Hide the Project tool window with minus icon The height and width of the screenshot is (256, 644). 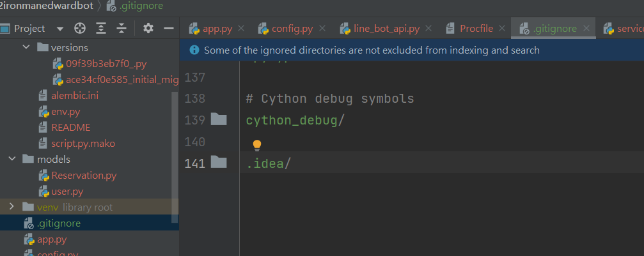[x=169, y=29]
